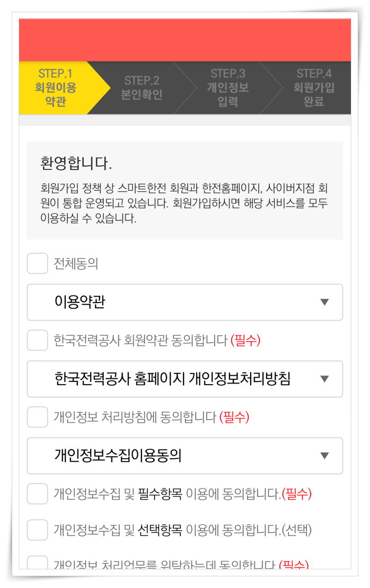
Task: Click the 개인정보수집이용동의 section title
Action: coord(118,456)
